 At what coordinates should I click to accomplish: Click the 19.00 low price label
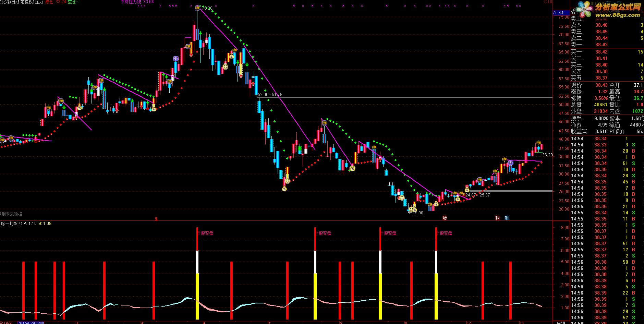417,213
